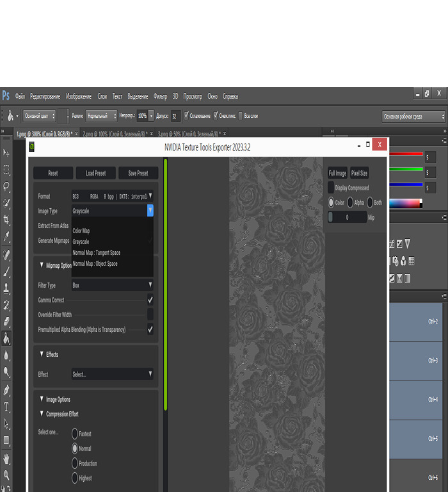Open the Основная рабочая среда workspace dropdown
Image resolution: width=448 pixels, height=492 pixels.
click(413, 117)
